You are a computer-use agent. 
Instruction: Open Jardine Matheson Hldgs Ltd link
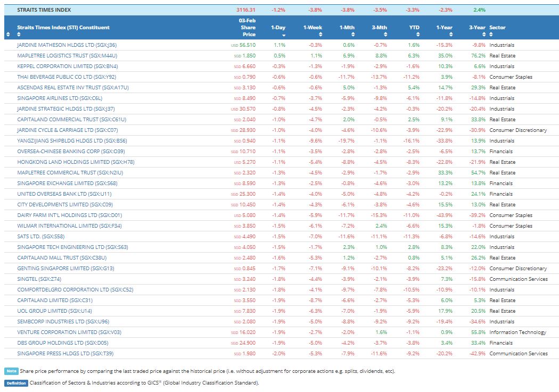(67, 45)
